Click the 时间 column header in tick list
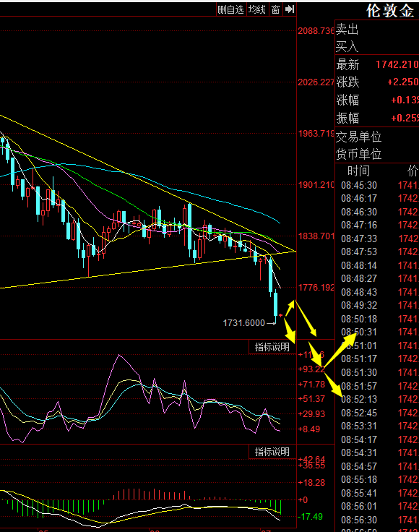This screenshot has width=419, height=532. 358,171
